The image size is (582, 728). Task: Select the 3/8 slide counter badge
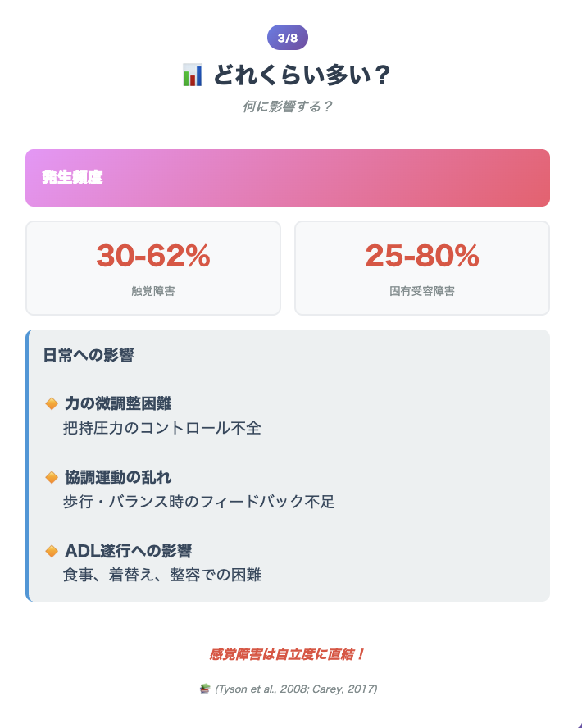288,37
